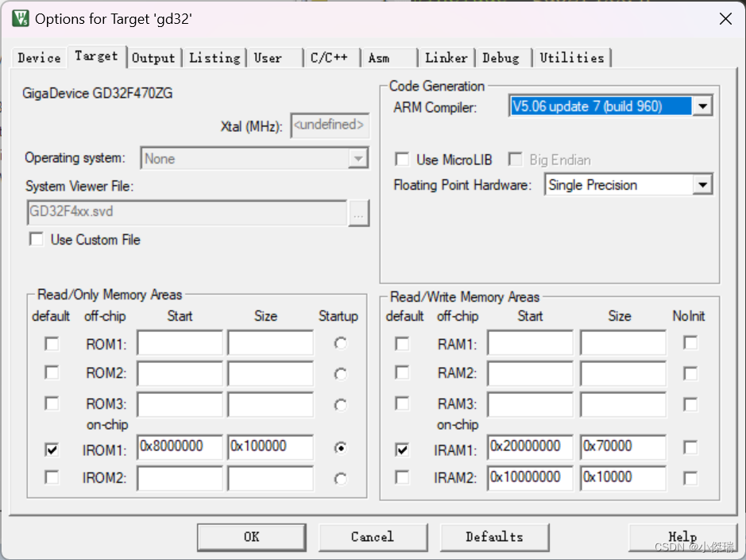
Task: Click the IRAM2 Start field 0x10000000
Action: 530,477
